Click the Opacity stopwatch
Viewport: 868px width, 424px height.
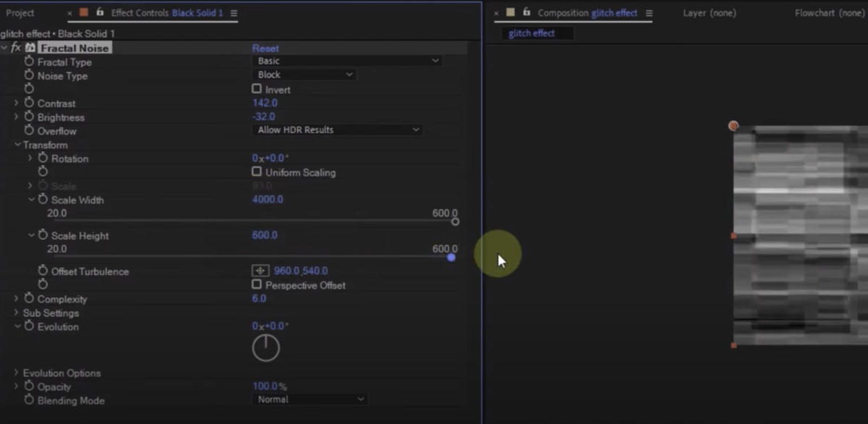(29, 386)
